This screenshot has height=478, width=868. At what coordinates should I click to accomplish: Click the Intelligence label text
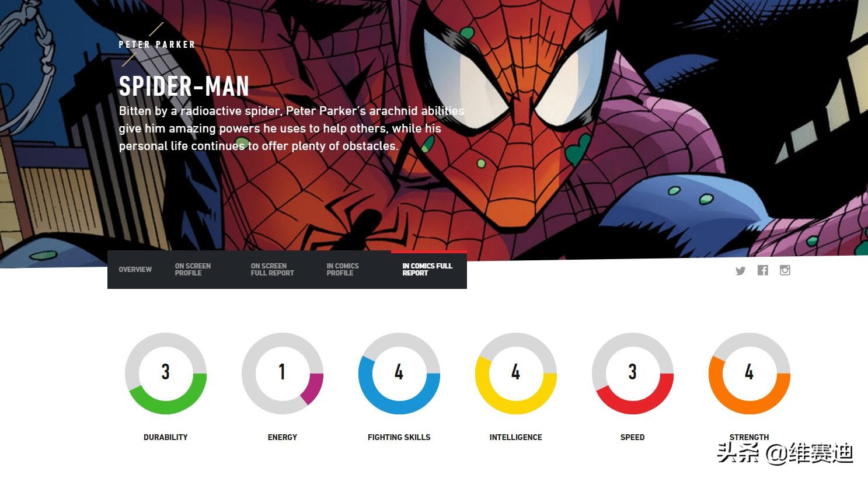point(516,437)
